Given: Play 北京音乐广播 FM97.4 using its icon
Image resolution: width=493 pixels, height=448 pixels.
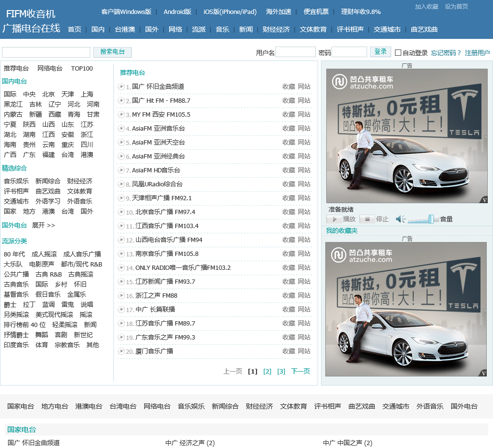Looking at the screenshot, I should tap(121, 212).
